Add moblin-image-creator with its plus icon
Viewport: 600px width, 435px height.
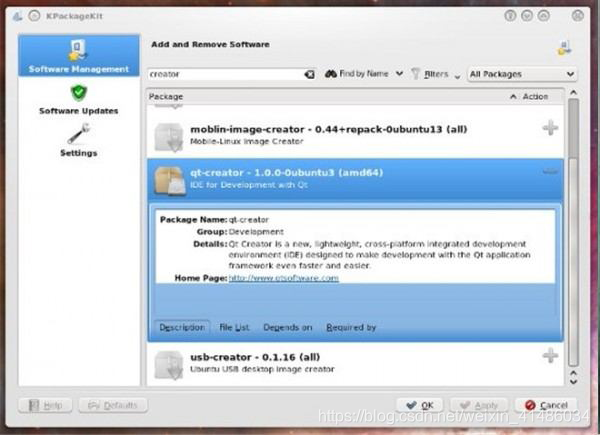tap(550, 128)
